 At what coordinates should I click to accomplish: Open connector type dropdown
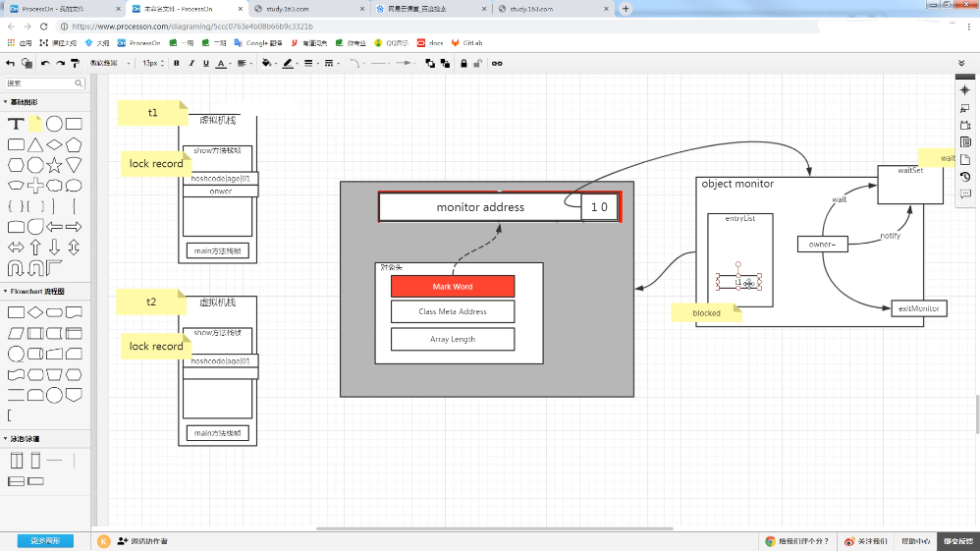355,63
